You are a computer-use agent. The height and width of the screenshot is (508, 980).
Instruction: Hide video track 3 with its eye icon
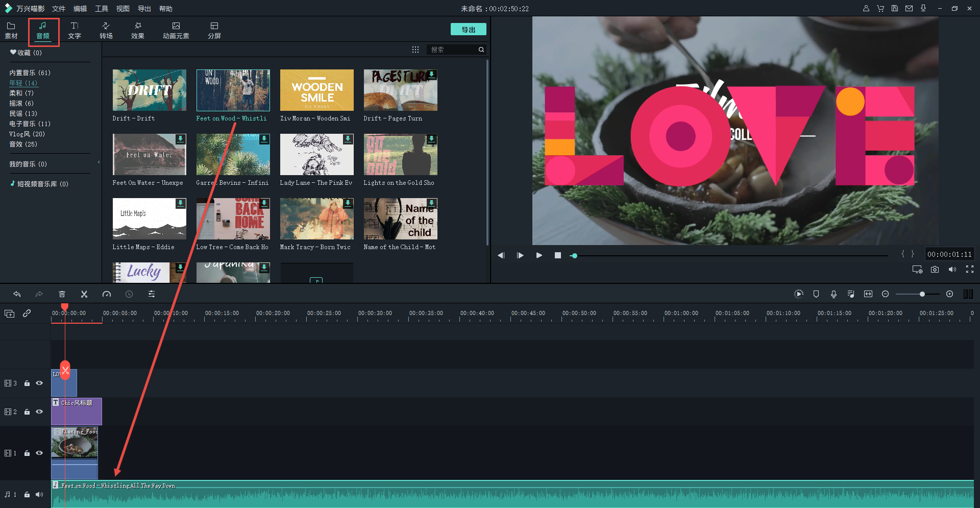[x=39, y=383]
